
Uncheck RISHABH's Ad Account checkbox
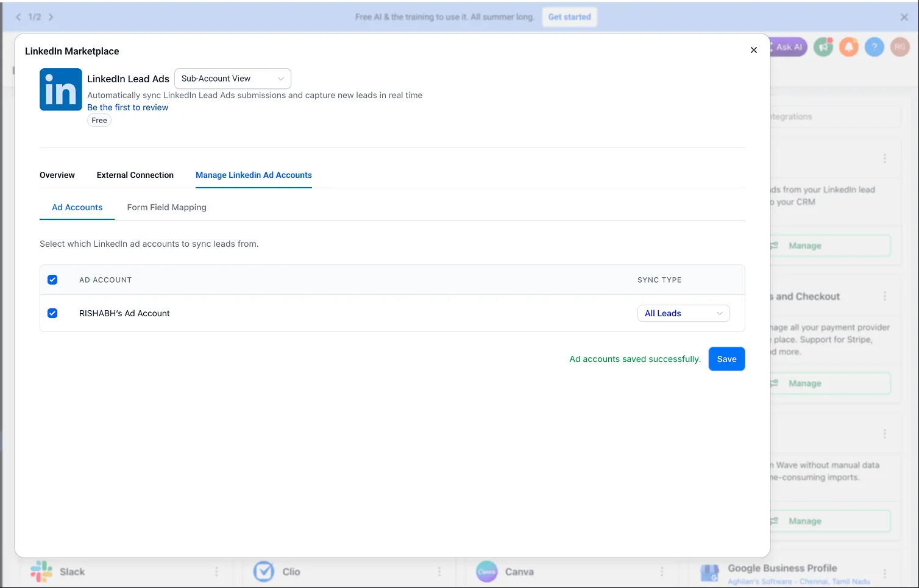[x=52, y=313]
